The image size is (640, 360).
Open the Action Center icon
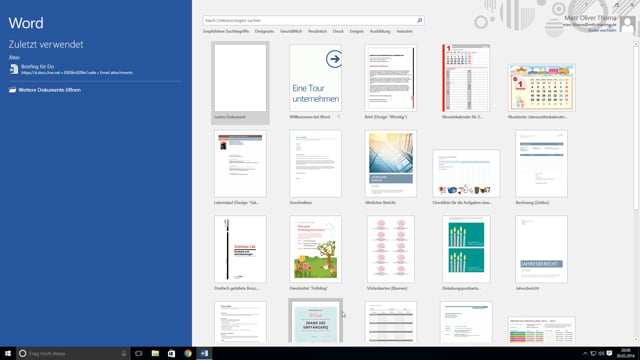pyautogui.click(x=609, y=353)
